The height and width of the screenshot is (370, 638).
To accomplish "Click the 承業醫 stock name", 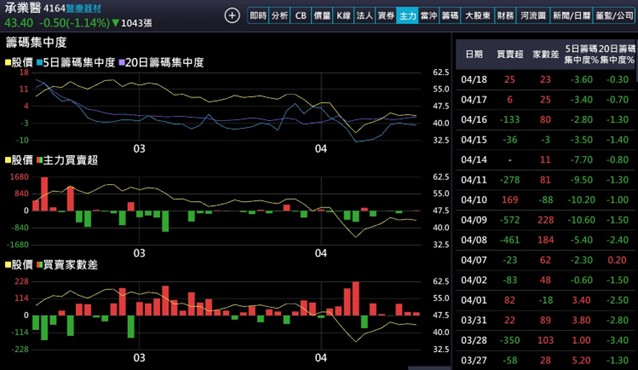I will point(22,8).
